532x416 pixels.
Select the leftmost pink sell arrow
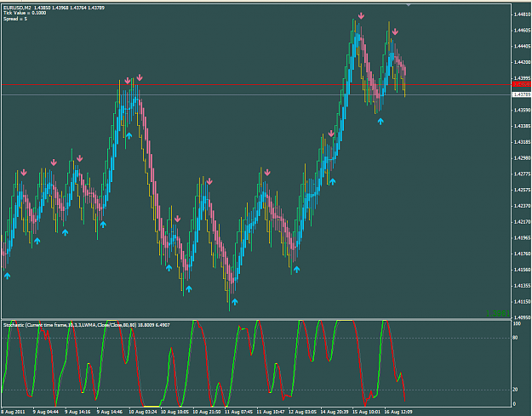pyautogui.click(x=24, y=173)
